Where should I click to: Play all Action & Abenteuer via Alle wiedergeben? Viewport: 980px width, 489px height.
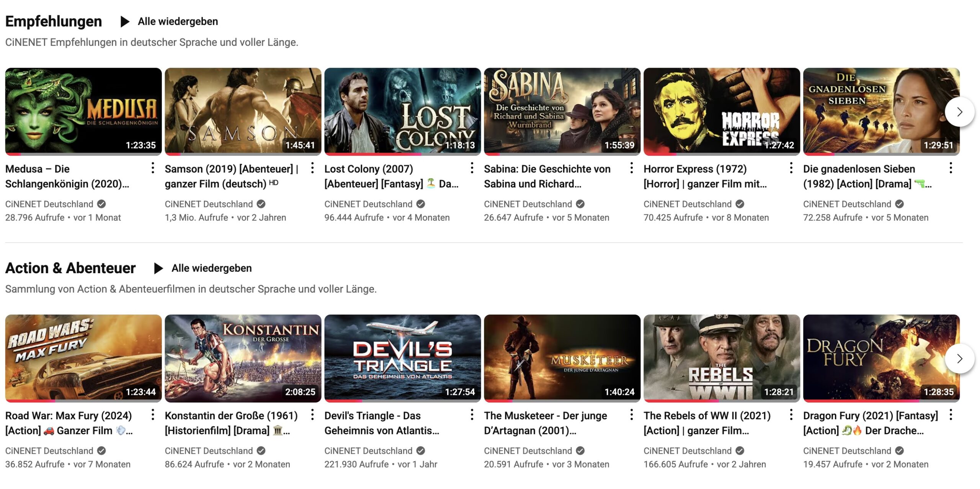(x=212, y=268)
